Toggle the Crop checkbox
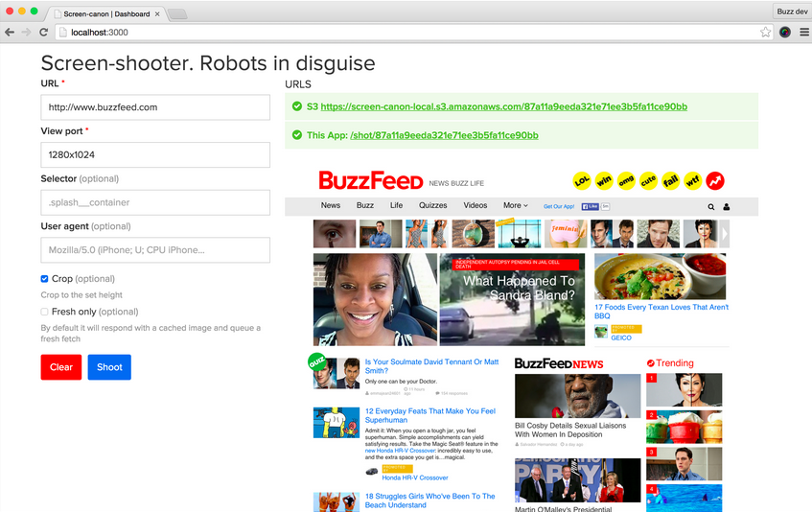 click(44, 278)
